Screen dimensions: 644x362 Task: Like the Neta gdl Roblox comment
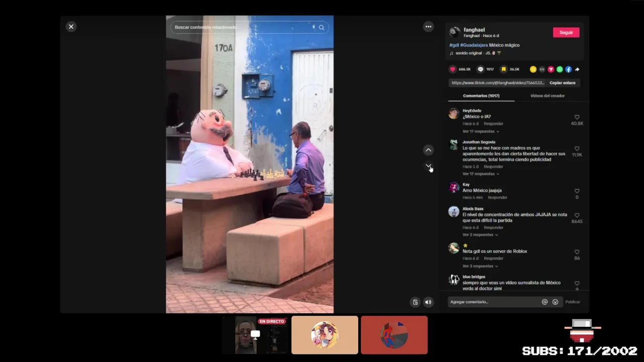(577, 252)
